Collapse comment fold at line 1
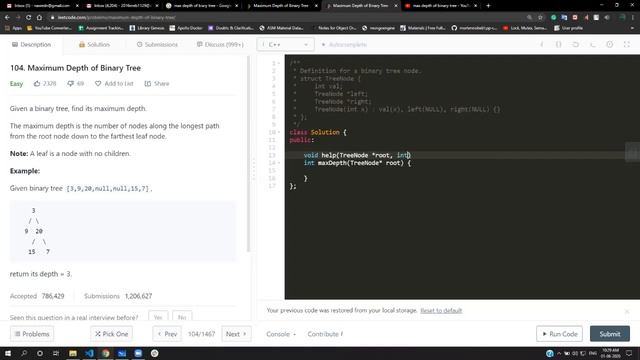The height and width of the screenshot is (360, 640). 279,63
